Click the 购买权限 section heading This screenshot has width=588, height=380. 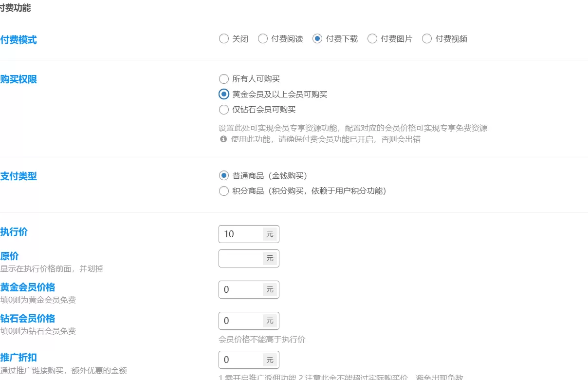pos(18,79)
